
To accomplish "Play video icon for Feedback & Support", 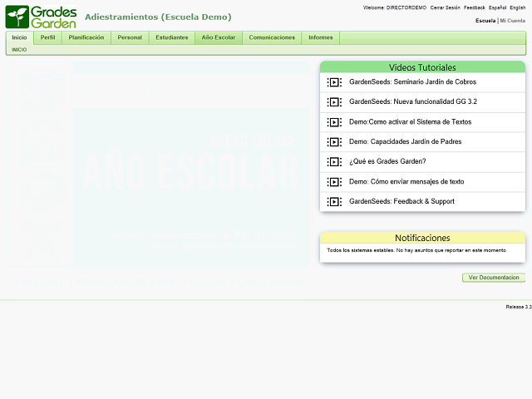I will pyautogui.click(x=334, y=202).
